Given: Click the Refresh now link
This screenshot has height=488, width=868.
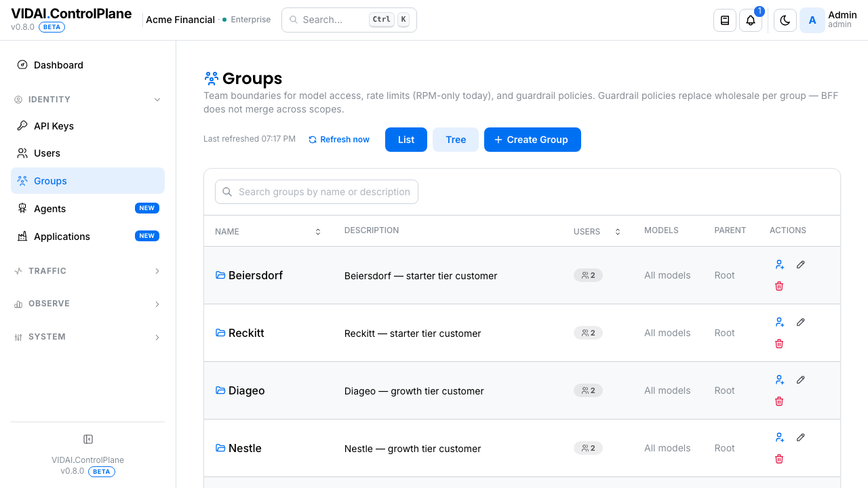Looking at the screenshot, I should [339, 140].
